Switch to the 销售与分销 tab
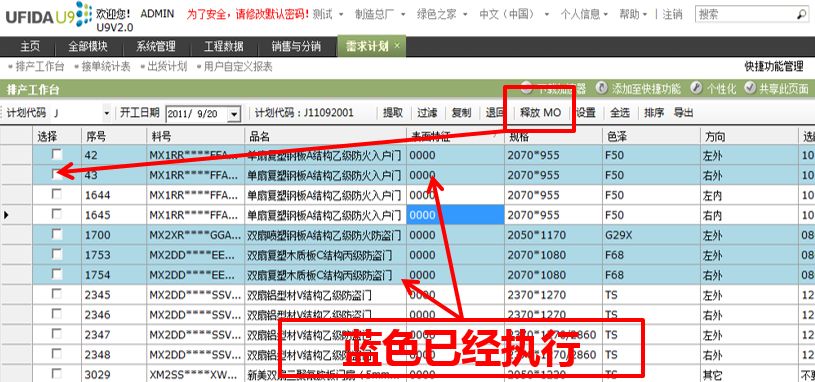Viewport: 815px width, 382px height. click(x=296, y=46)
